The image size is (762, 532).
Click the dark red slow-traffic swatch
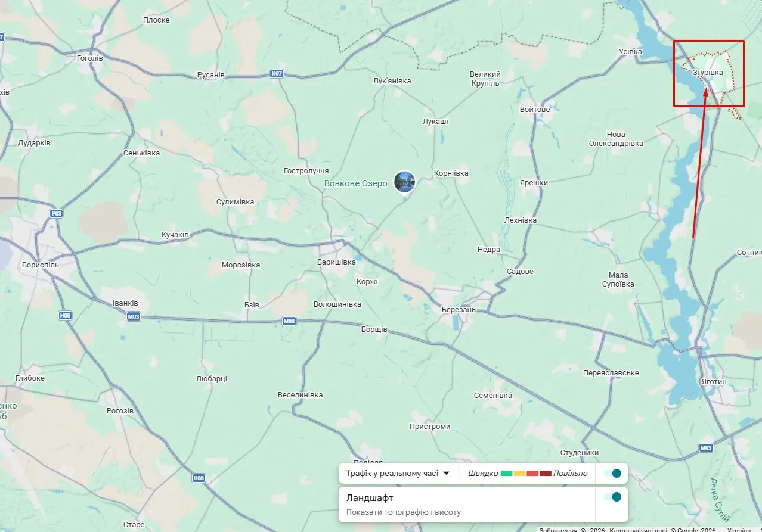pos(545,474)
